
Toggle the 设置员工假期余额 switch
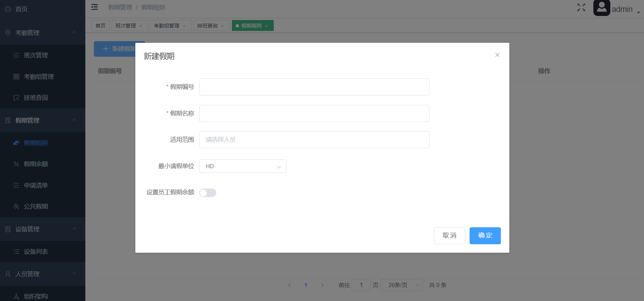[208, 193]
